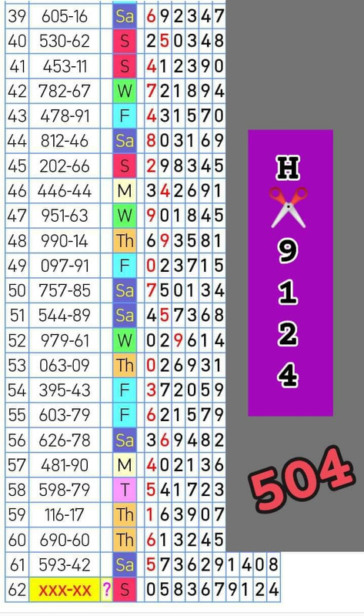Choose result 812-46

(x=65, y=141)
